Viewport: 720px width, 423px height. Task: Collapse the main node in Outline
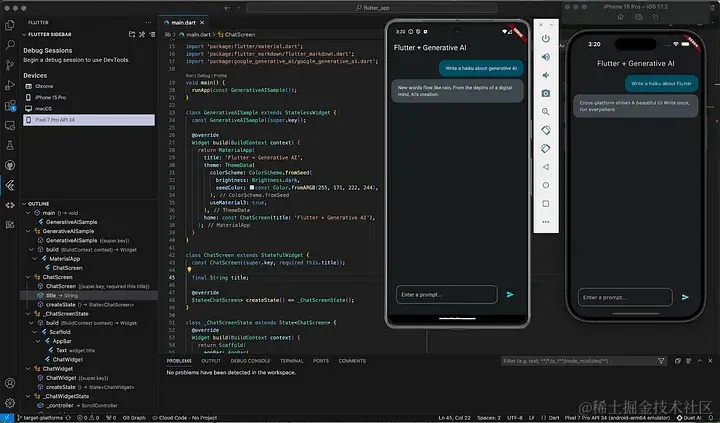28,213
